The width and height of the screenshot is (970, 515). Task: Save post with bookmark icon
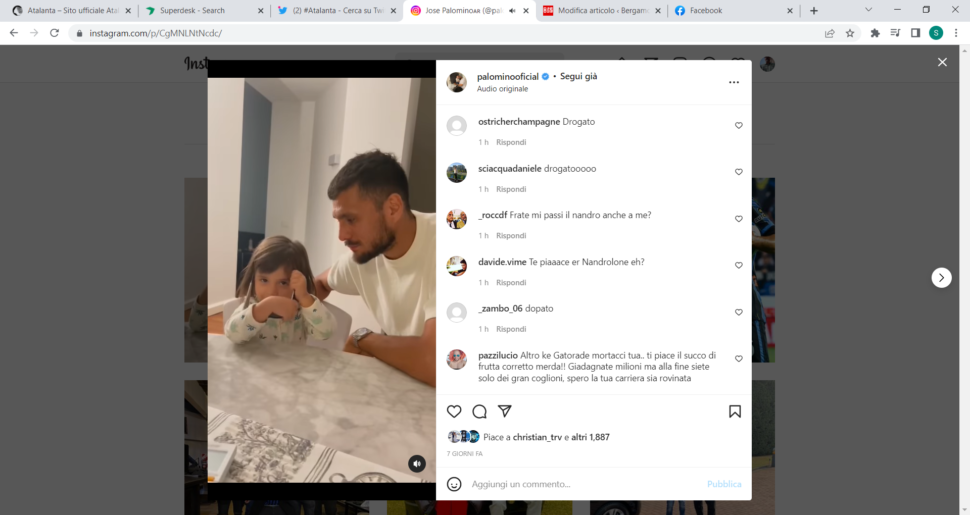tap(735, 412)
